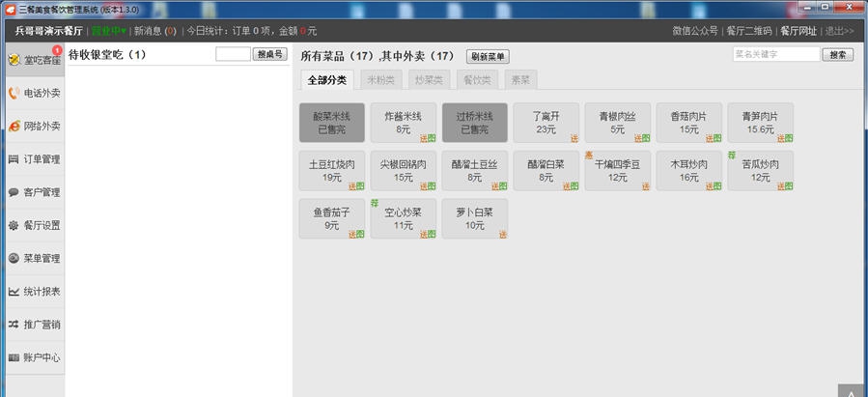Image resolution: width=868 pixels, height=397 pixels.
Task: Open the 微信公众号 link
Action: click(695, 31)
